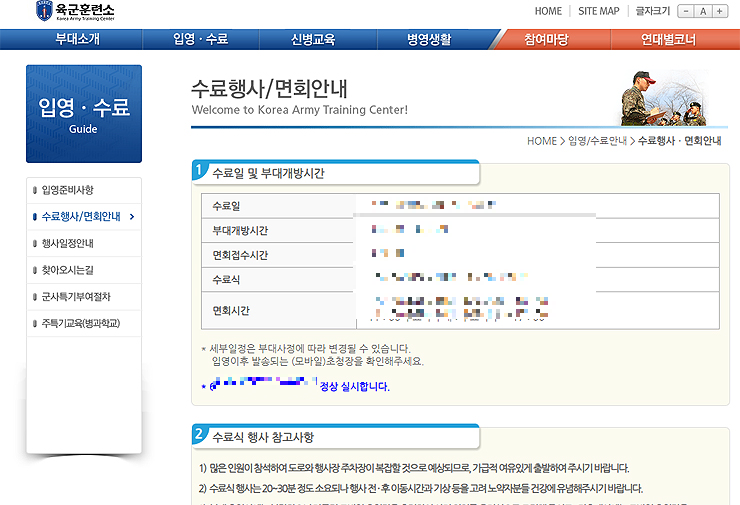Viewport: 740px width, 505px height.
Task: Click the 부대개방시간 table row label
Action: pyautogui.click(x=240, y=231)
